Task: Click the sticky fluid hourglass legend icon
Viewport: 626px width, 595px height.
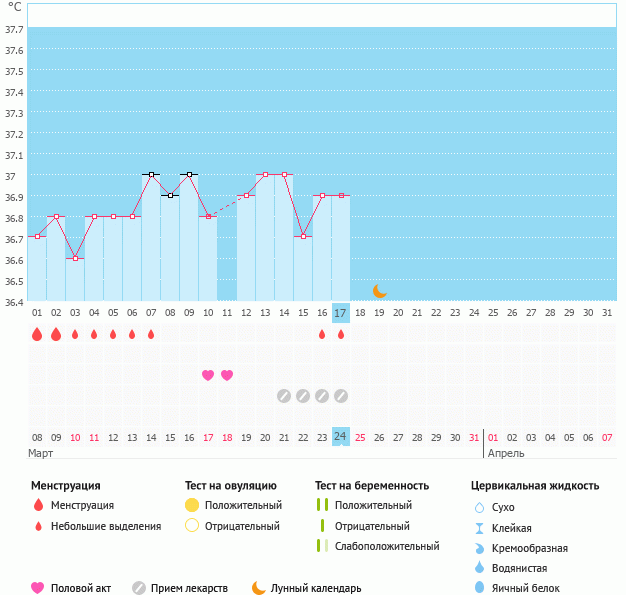Action: [x=479, y=528]
